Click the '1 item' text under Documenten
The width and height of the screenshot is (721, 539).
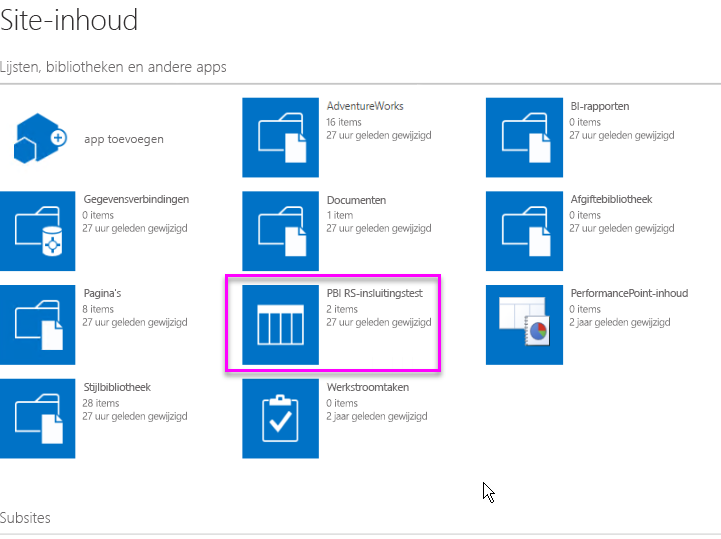coord(339,215)
